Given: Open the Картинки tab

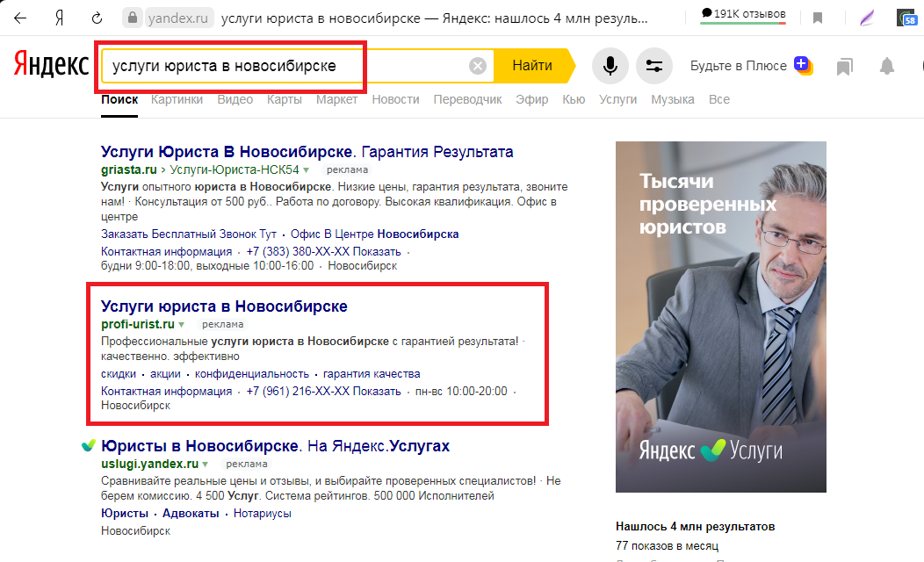Looking at the screenshot, I should 177,99.
